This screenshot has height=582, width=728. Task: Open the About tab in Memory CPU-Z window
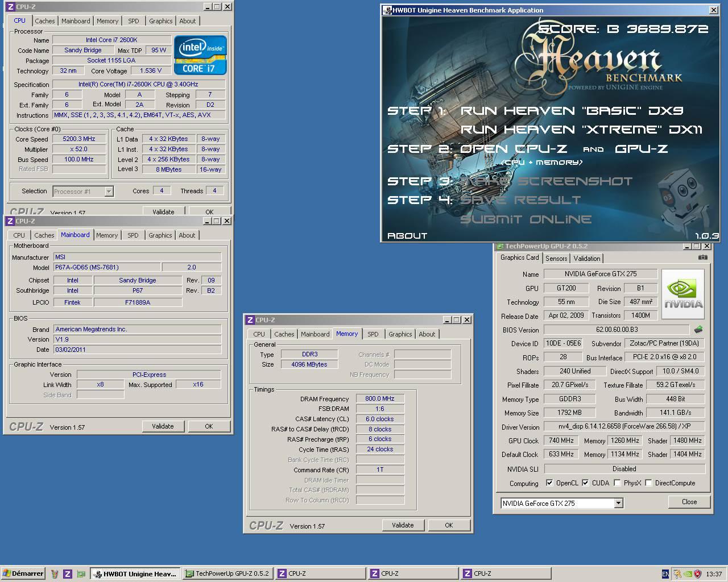pyautogui.click(x=427, y=334)
